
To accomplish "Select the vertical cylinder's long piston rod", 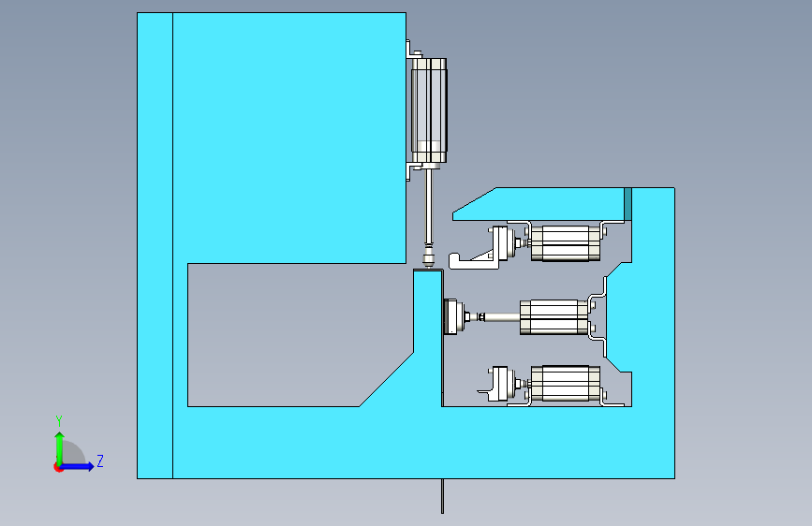I will coord(428,207).
